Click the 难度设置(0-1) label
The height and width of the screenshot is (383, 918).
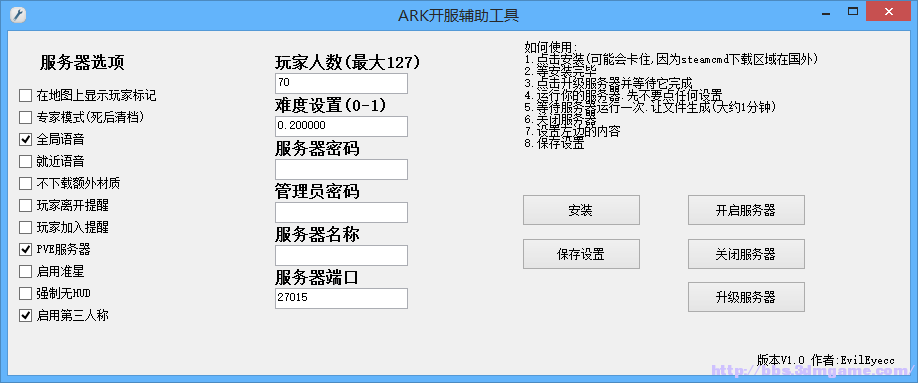(x=330, y=105)
